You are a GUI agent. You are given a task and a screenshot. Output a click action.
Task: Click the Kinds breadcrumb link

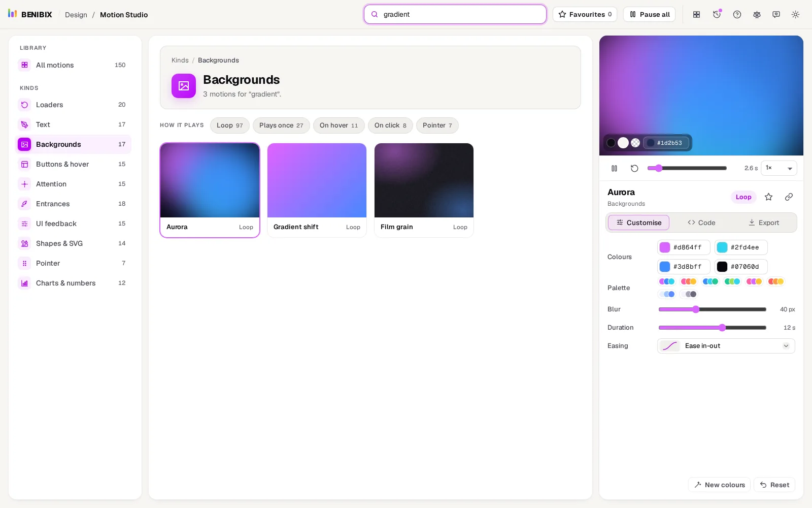[x=180, y=60]
